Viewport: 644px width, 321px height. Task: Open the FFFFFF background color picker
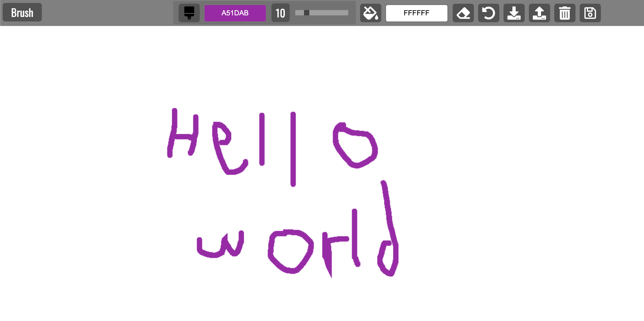pos(416,13)
